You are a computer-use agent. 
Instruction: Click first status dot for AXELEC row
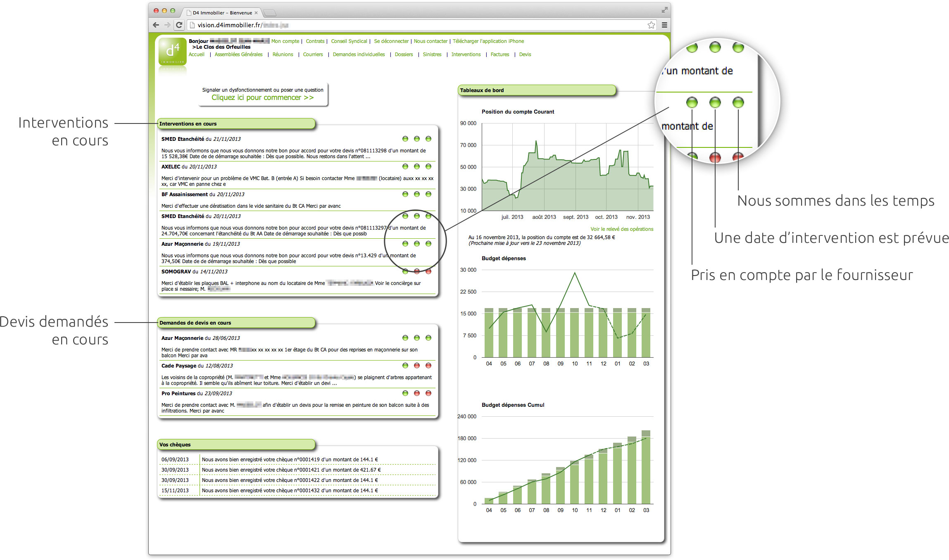(x=405, y=166)
